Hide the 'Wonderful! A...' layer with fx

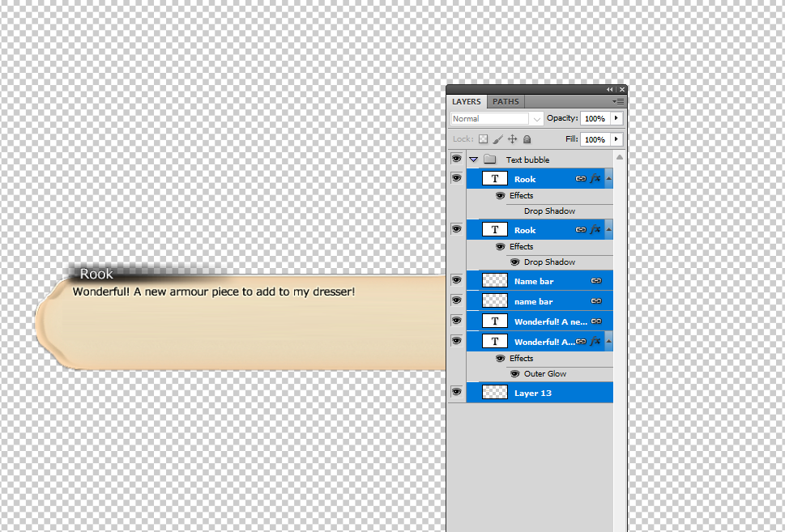pyautogui.click(x=456, y=340)
